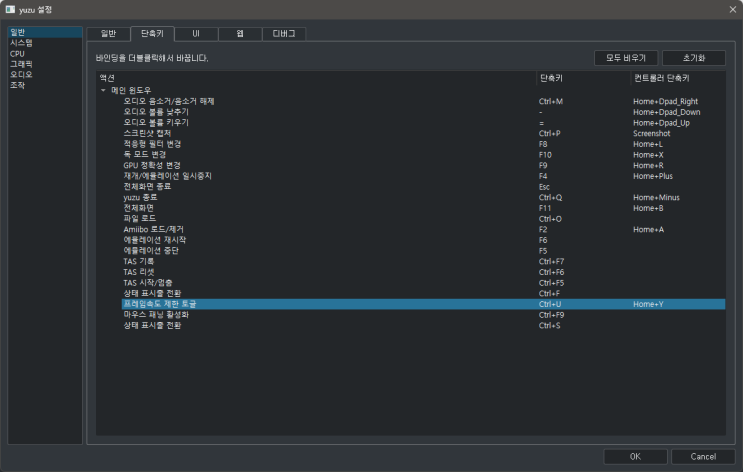Viewport: 743px width, 472px height.
Task: Confirm settings with the OK button
Action: pyautogui.click(x=635, y=456)
